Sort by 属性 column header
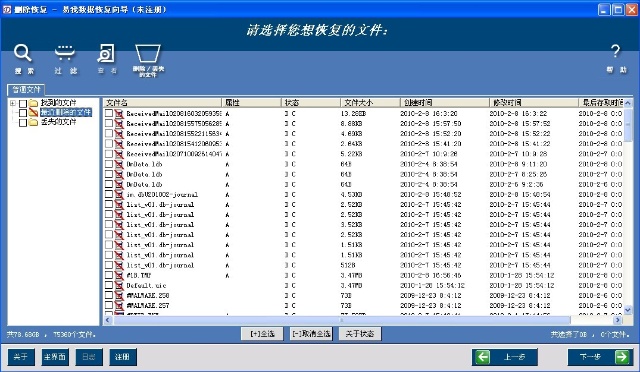640x372 pixels. coord(251,102)
